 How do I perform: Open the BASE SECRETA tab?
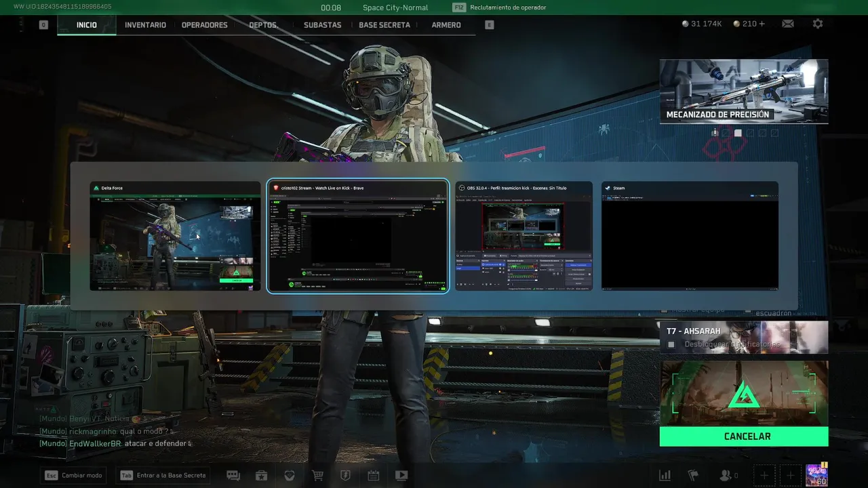(384, 25)
